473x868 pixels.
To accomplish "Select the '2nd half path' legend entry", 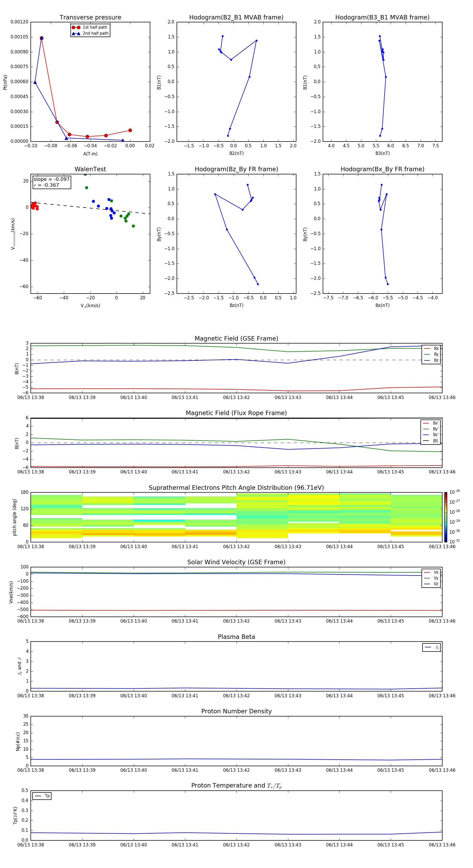I will pyautogui.click(x=90, y=33).
